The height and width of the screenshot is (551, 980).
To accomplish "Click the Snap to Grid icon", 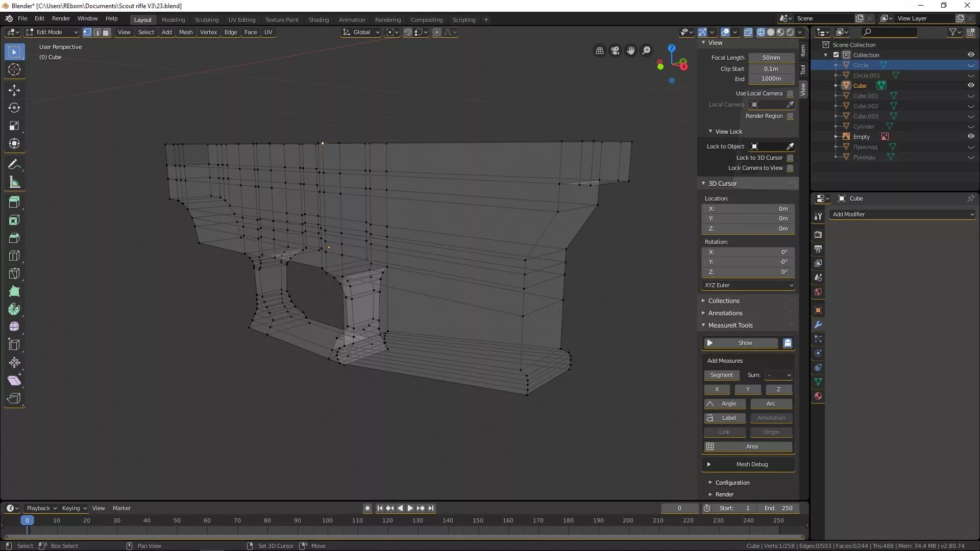I will (418, 32).
